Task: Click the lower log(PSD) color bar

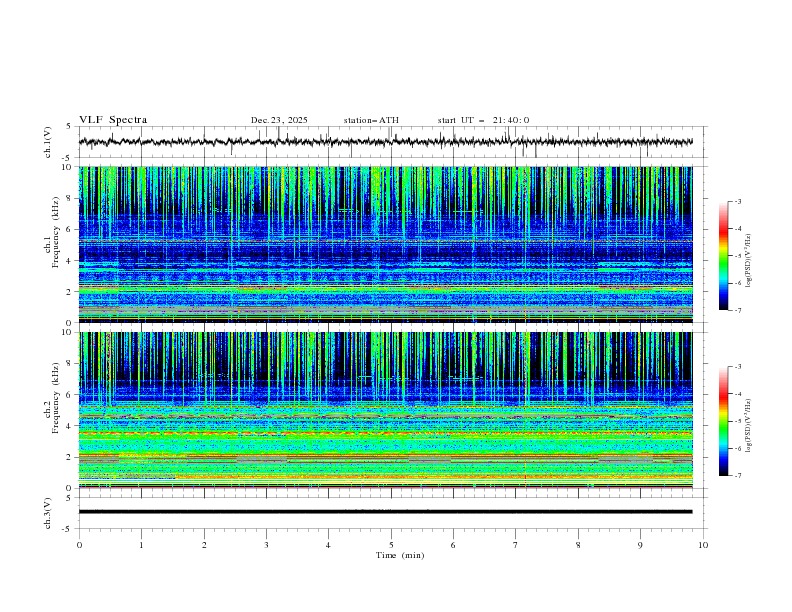Action: (723, 421)
